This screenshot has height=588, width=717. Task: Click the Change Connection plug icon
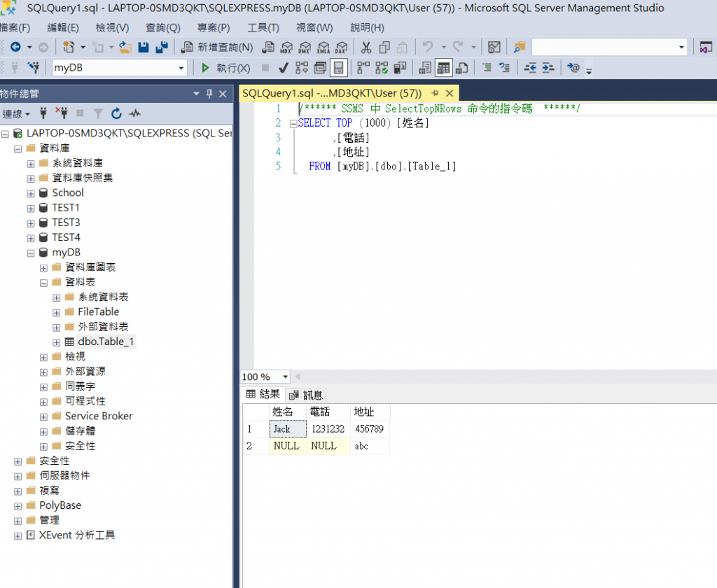coord(34,68)
